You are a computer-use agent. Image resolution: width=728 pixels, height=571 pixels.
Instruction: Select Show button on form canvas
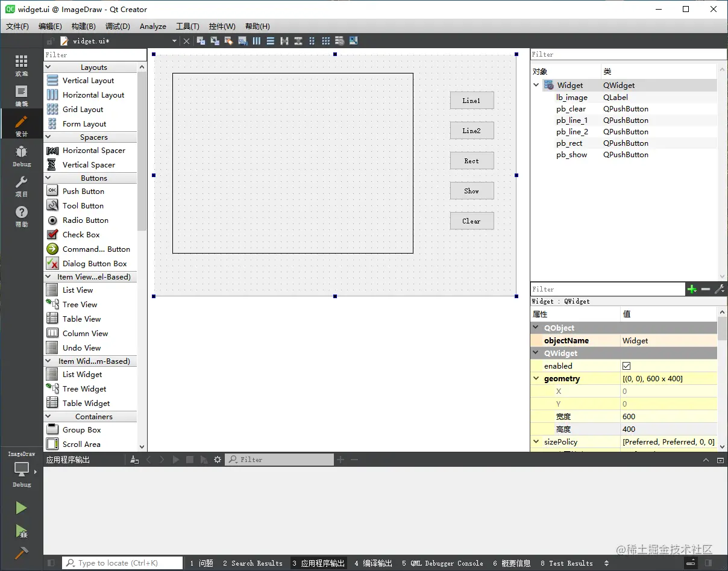click(x=472, y=191)
